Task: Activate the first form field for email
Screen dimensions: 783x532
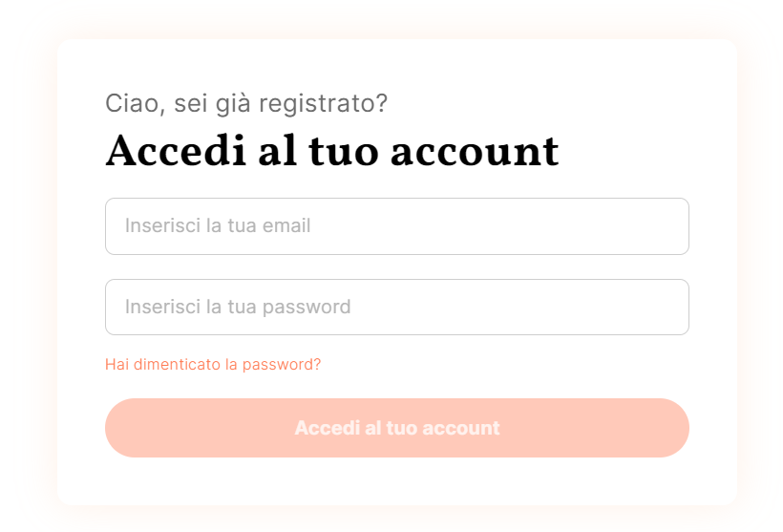Action: coord(396,226)
